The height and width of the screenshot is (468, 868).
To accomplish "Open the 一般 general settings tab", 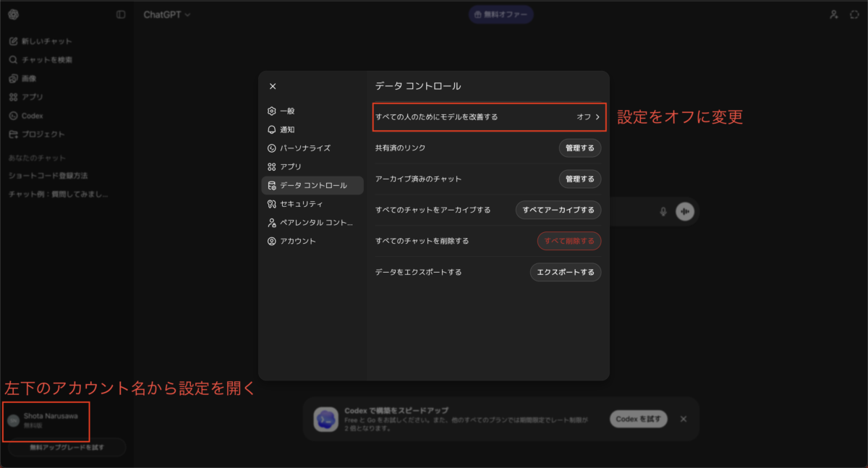I will 287,111.
